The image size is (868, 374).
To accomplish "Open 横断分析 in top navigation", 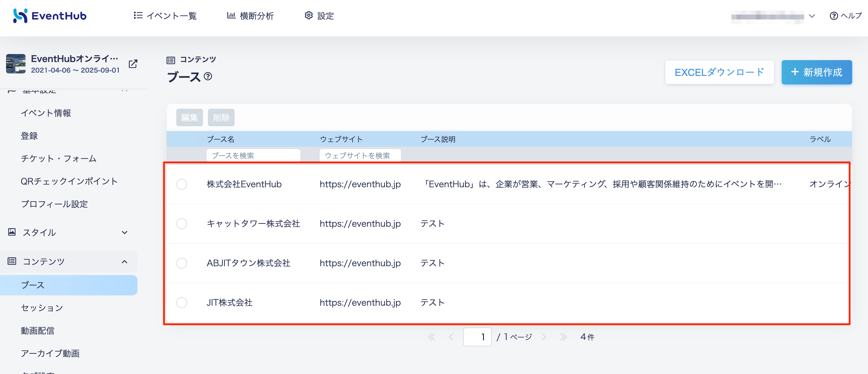I will pyautogui.click(x=250, y=16).
